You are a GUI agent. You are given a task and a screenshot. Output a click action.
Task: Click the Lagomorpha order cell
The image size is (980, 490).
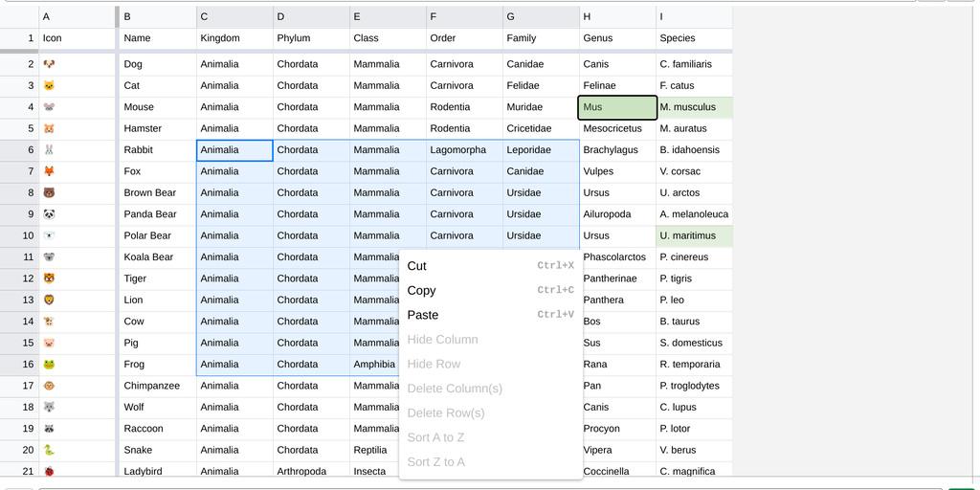pos(464,150)
